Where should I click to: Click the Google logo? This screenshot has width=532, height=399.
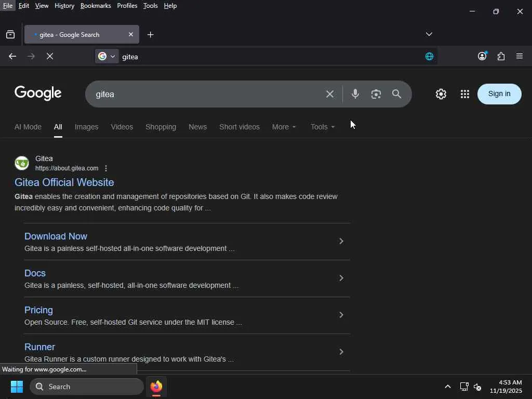(38, 94)
